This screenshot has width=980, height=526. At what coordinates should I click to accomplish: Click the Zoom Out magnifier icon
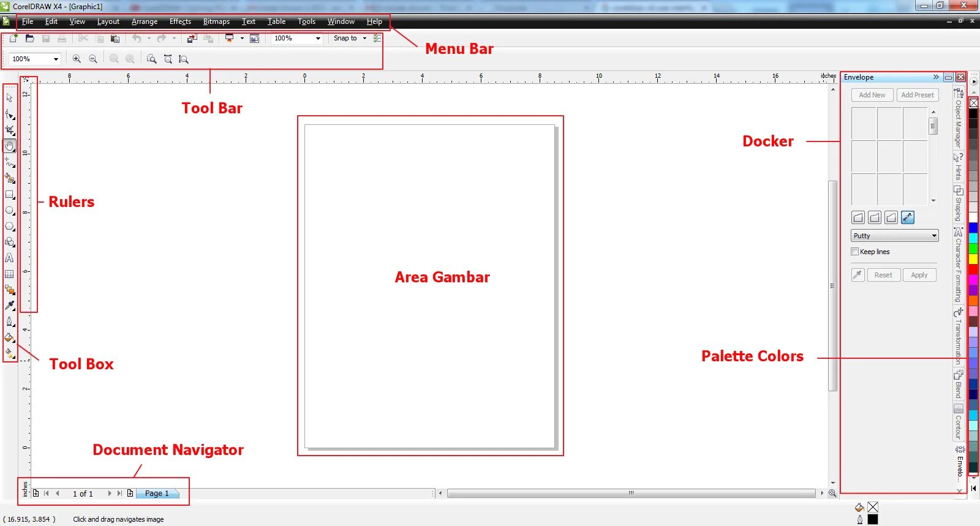[93, 59]
